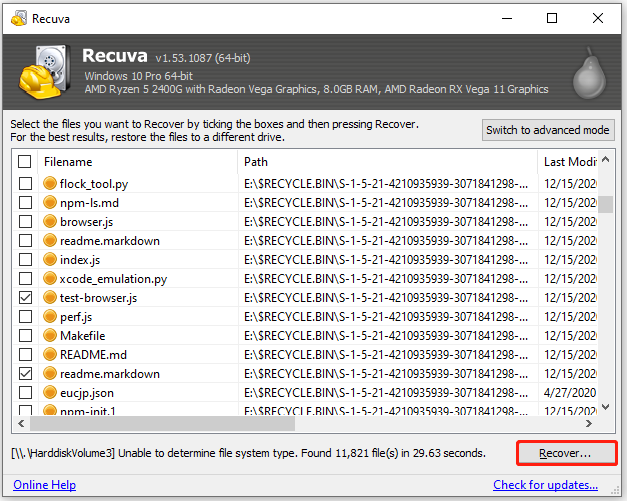
Task: Click the orange status icon for xcode_emulation.py
Action: (x=50, y=278)
